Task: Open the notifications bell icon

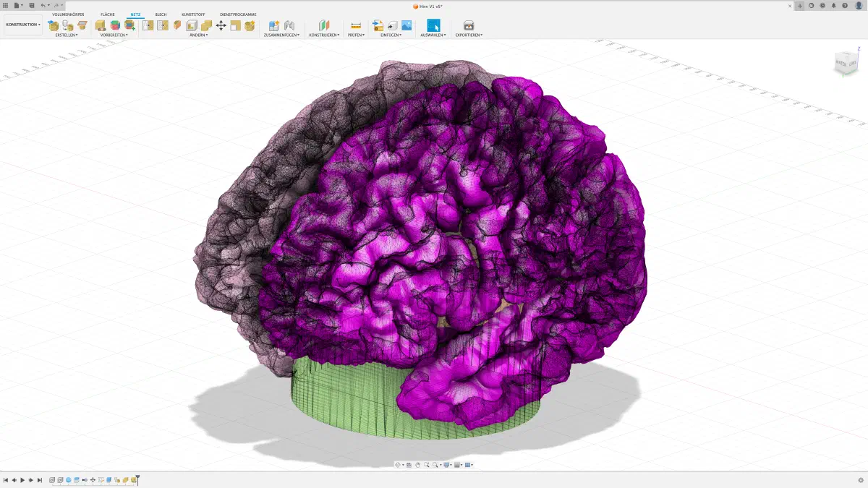Action: click(834, 5)
